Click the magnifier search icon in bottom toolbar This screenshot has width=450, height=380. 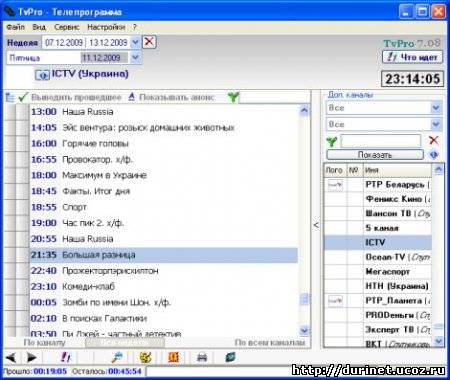[117, 357]
